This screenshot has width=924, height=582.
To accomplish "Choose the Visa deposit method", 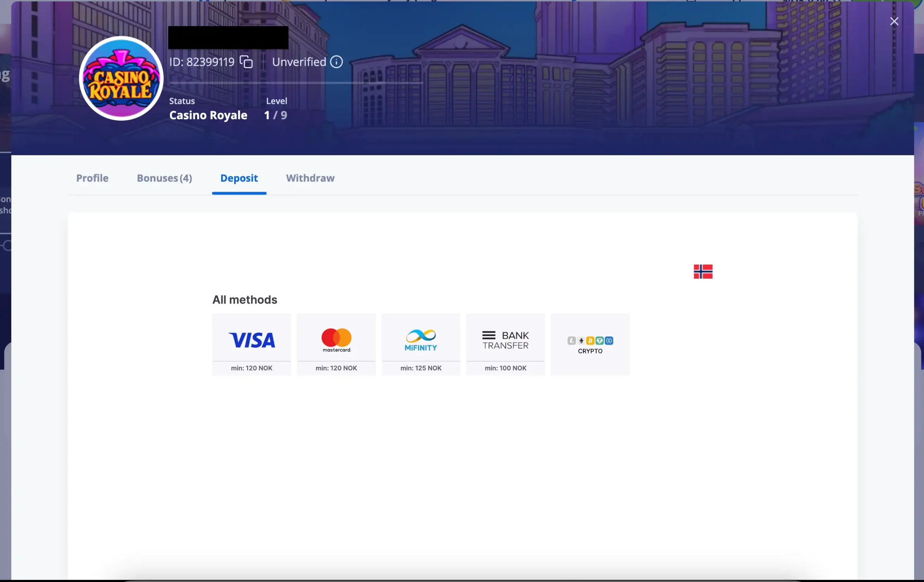I will click(x=252, y=344).
